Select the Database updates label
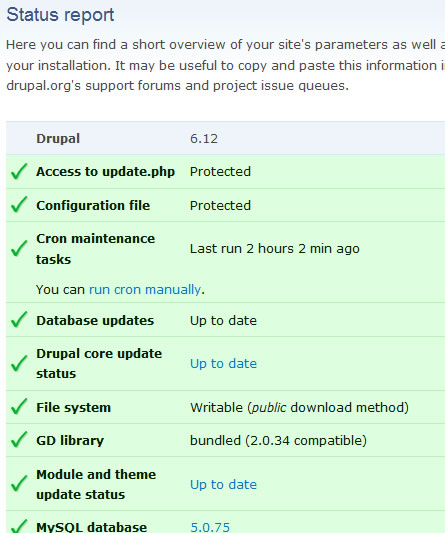 coord(95,321)
